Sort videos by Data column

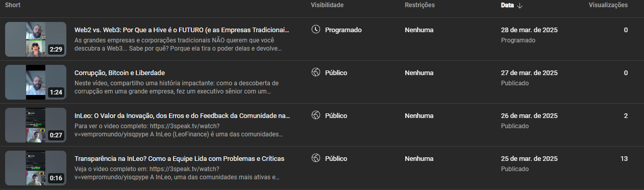tap(507, 5)
